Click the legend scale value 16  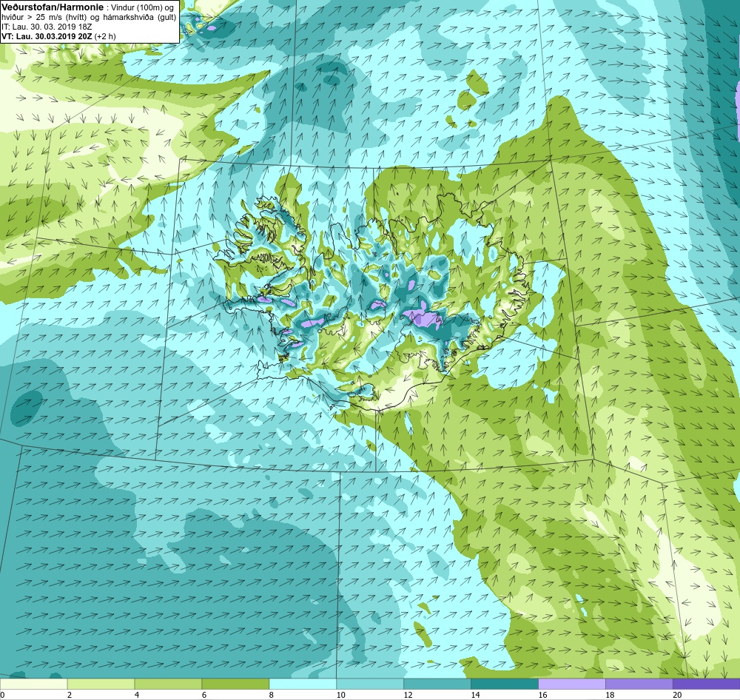click(542, 695)
